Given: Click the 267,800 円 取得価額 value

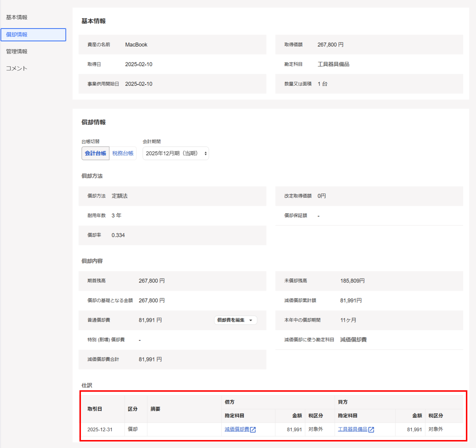Looking at the screenshot, I should tap(330, 45).
